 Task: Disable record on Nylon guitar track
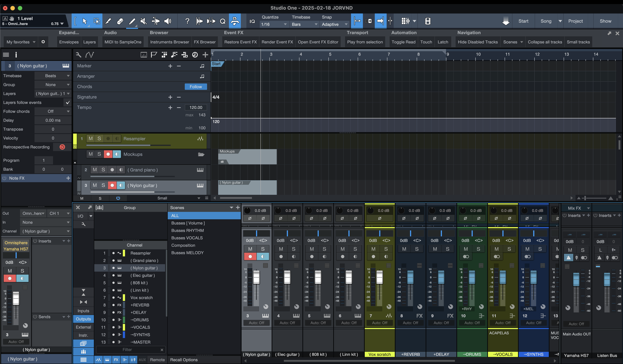click(x=112, y=185)
